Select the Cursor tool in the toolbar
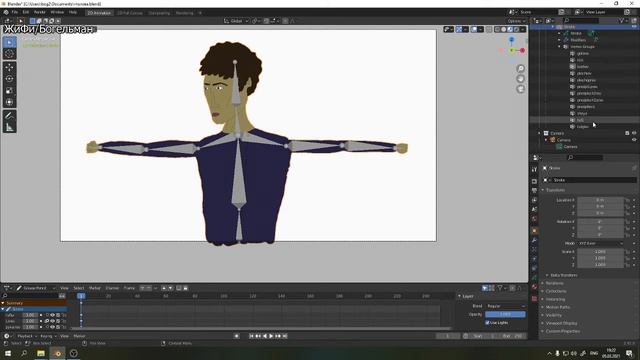 coord(9,53)
